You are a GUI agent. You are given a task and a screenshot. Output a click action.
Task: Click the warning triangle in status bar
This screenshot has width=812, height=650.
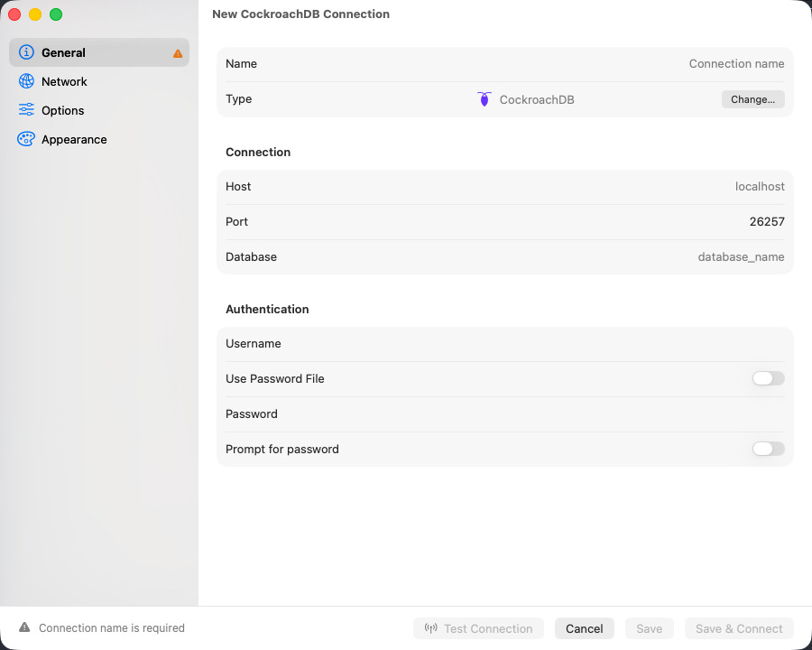(x=24, y=627)
